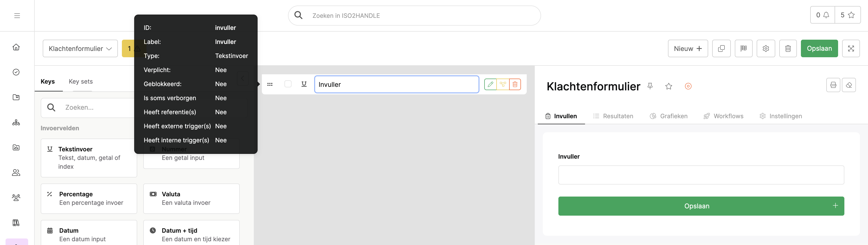Screen dimensions: 868x245
Task: Click the Nieuw button
Action: click(688, 48)
